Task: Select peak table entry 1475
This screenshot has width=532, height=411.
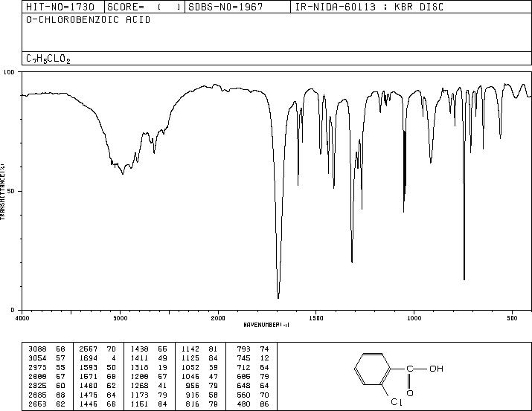Action: point(97,395)
